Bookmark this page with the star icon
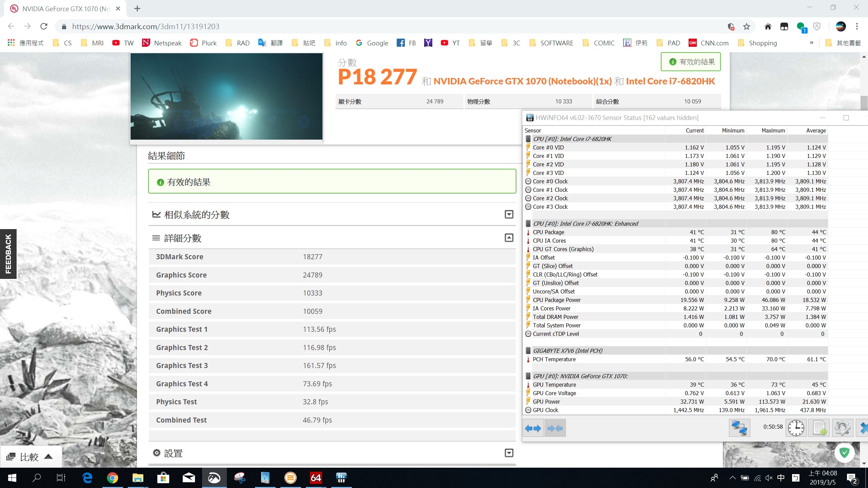The image size is (868, 488). [747, 26]
